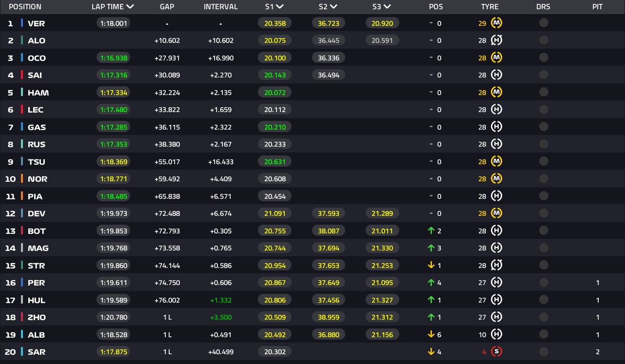Click Bottas's green position-gained arrow
The height and width of the screenshot is (364, 625).
[x=431, y=231]
